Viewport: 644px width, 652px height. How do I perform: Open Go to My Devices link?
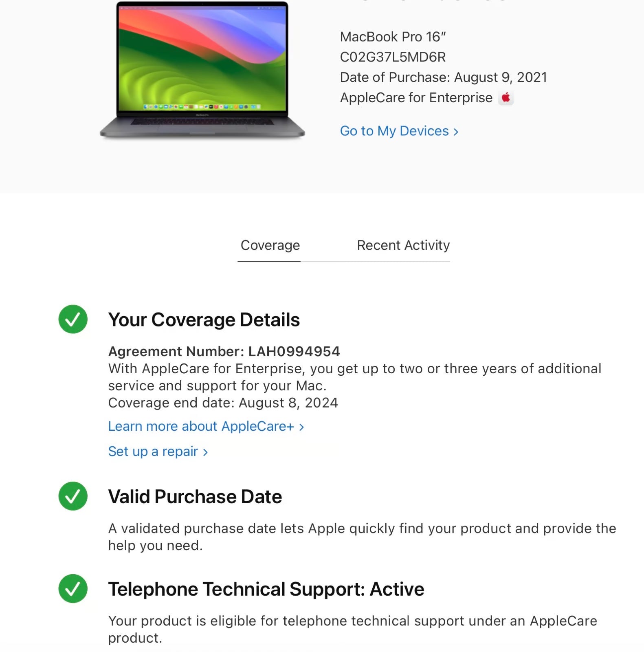point(394,131)
